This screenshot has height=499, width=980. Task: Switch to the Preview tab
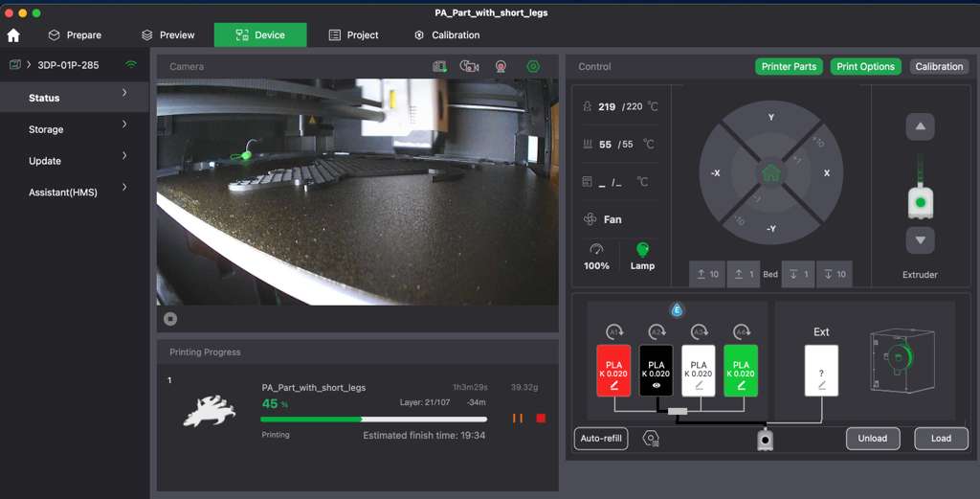click(x=167, y=35)
